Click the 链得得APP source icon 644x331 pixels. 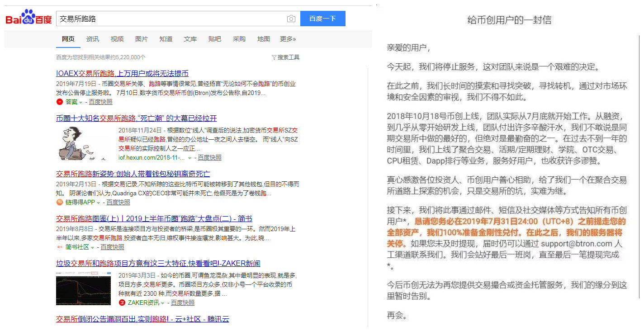pos(59,202)
